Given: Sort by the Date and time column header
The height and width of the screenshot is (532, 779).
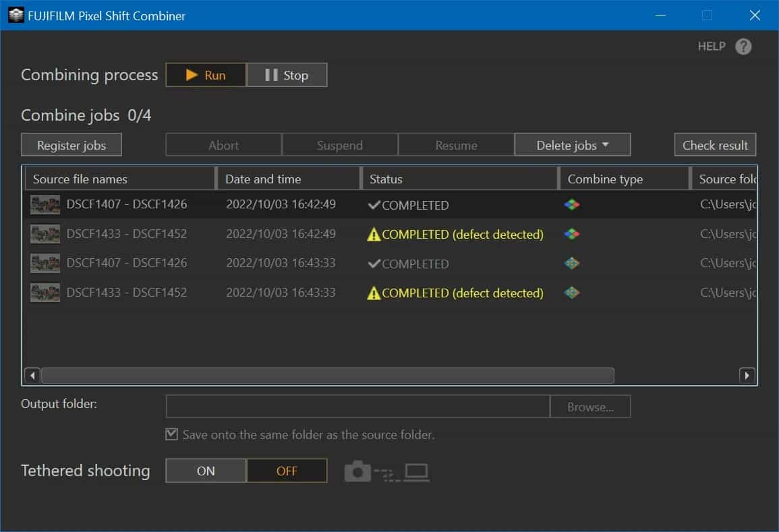Looking at the screenshot, I should click(289, 179).
